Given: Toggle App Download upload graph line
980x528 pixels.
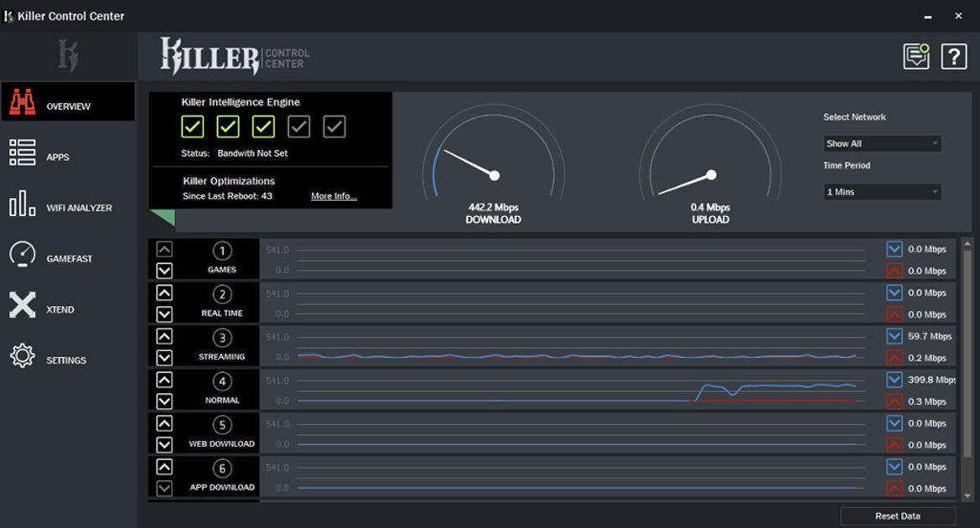Looking at the screenshot, I should tap(894, 489).
